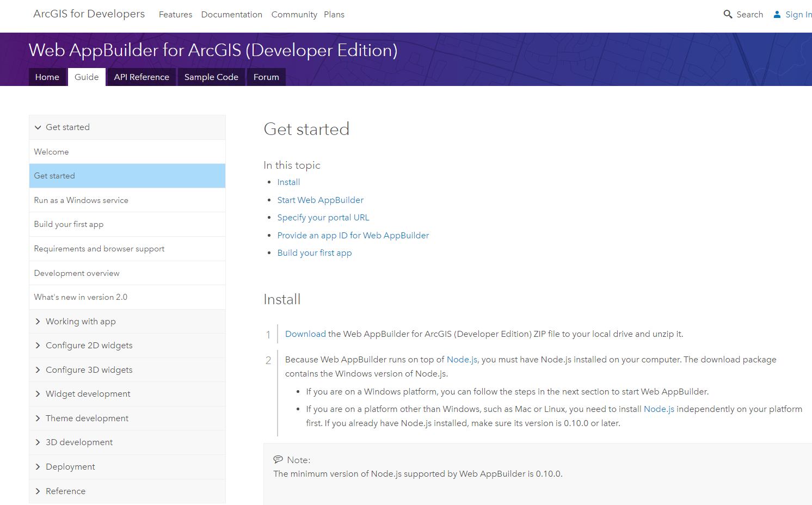Screen dimensions: 812x505
Task: Select Welcome in the sidebar
Action: coord(127,152)
